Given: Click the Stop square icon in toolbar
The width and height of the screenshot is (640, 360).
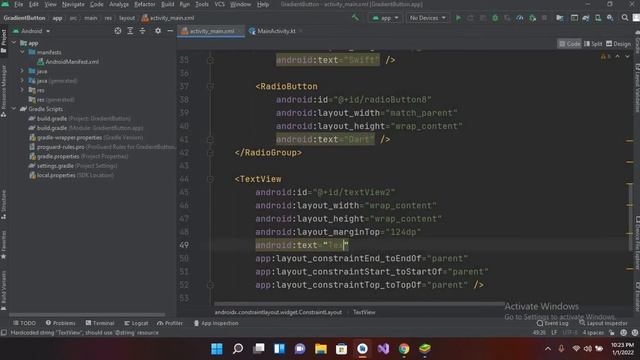Looking at the screenshot, I should [544, 18].
